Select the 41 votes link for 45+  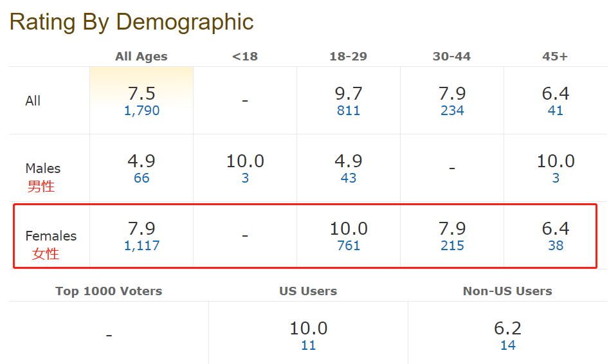(x=556, y=111)
